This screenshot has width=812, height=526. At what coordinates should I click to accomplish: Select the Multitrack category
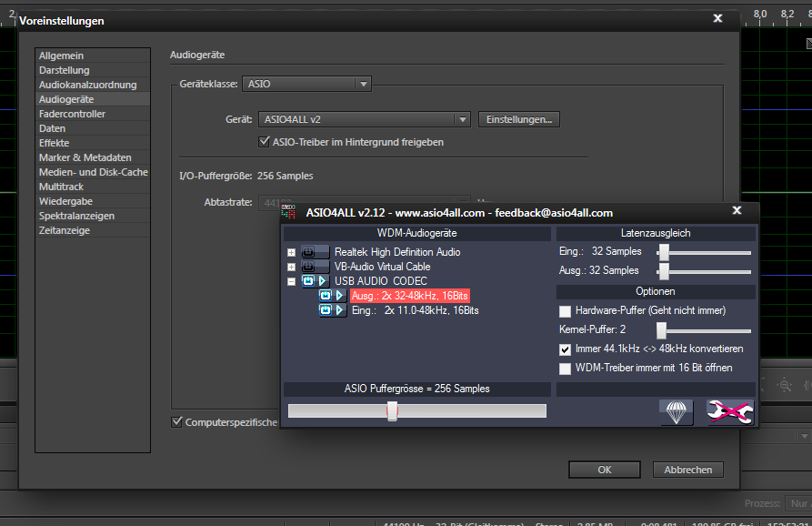[93, 186]
